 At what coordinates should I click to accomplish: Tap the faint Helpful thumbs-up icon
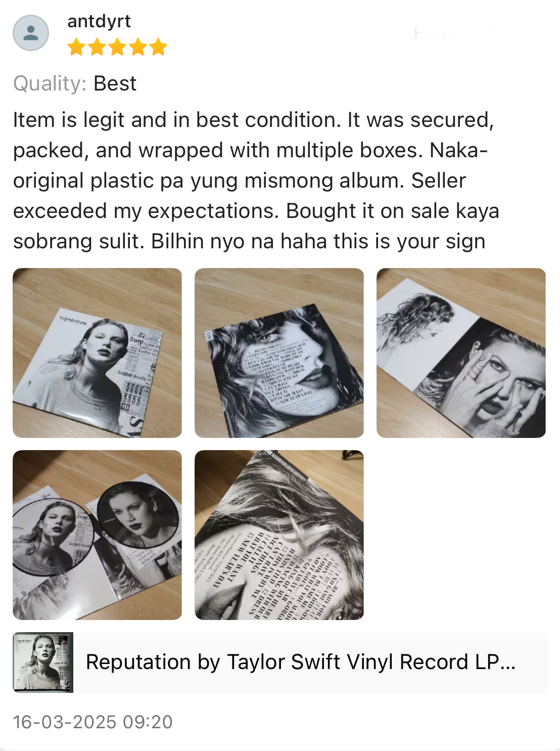coord(492,33)
